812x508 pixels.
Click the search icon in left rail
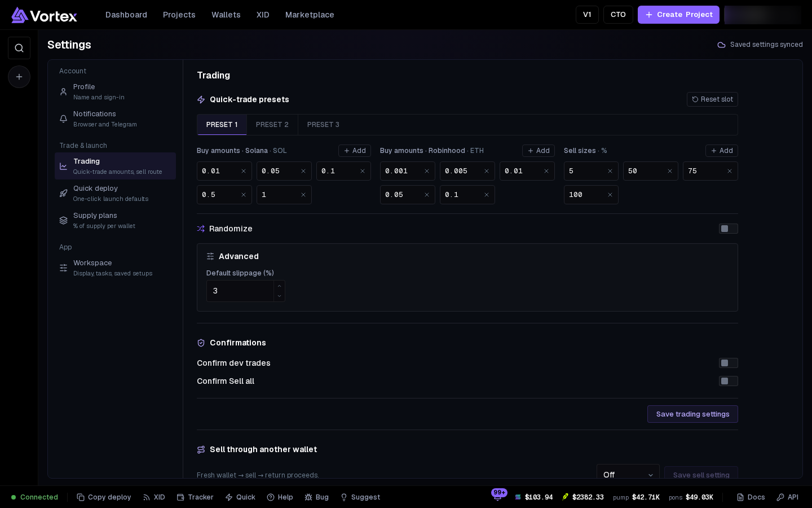19,48
